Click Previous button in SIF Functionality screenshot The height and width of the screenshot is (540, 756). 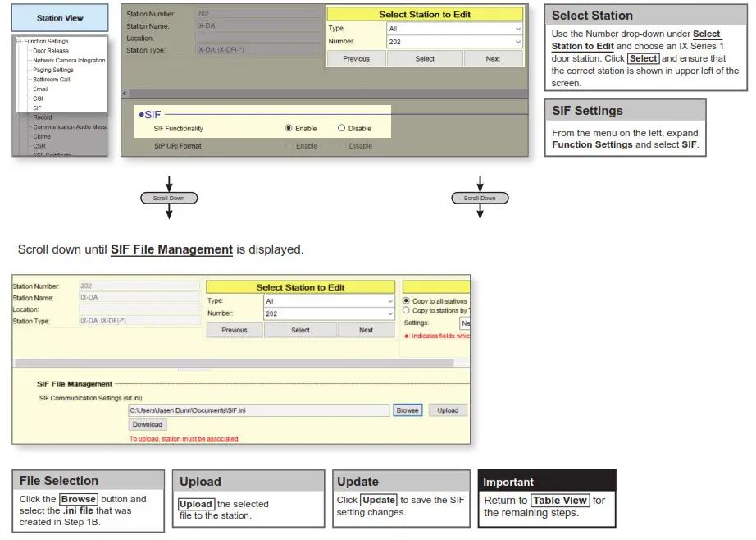(x=357, y=58)
